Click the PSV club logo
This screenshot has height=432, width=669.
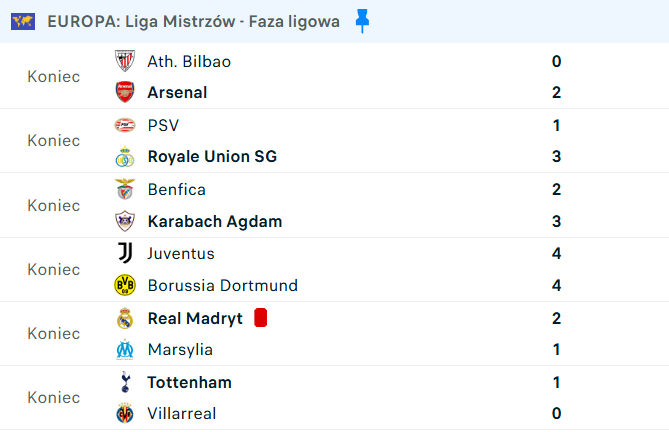[125, 125]
